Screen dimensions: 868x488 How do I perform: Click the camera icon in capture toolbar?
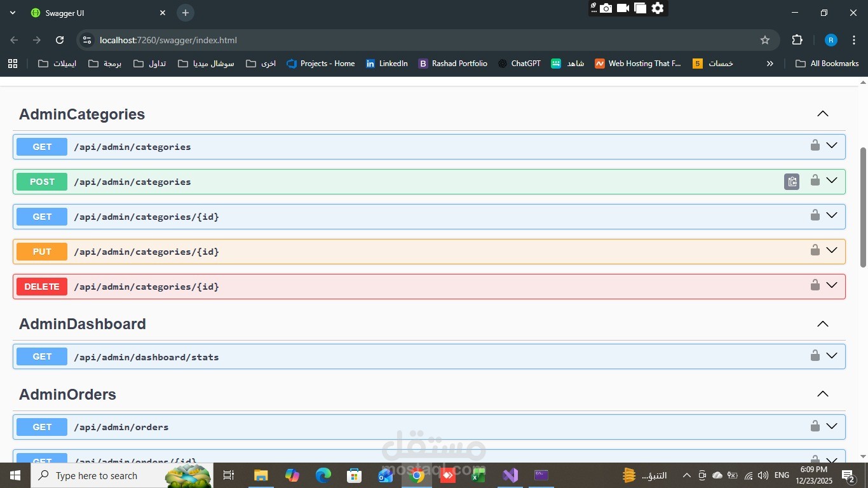coord(606,8)
